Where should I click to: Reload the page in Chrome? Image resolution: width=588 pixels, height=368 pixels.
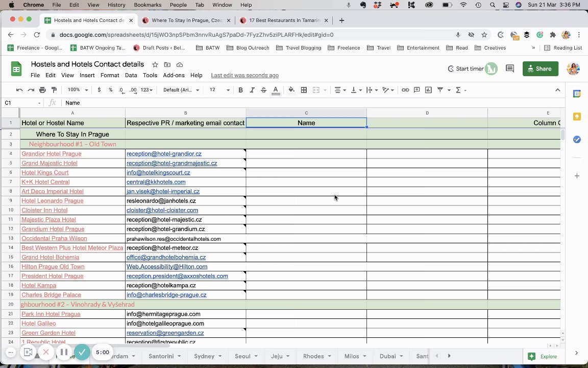[x=37, y=35]
